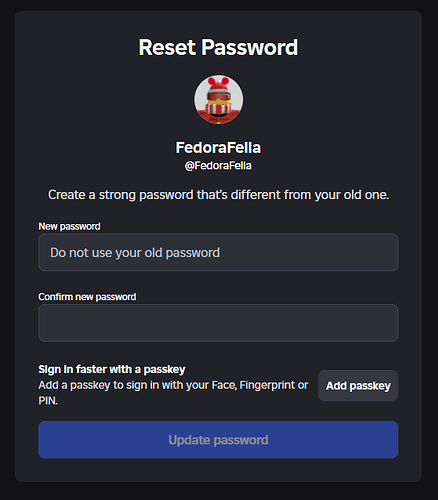Click the 'Sign in faster with a passkey' heading

[112, 369]
